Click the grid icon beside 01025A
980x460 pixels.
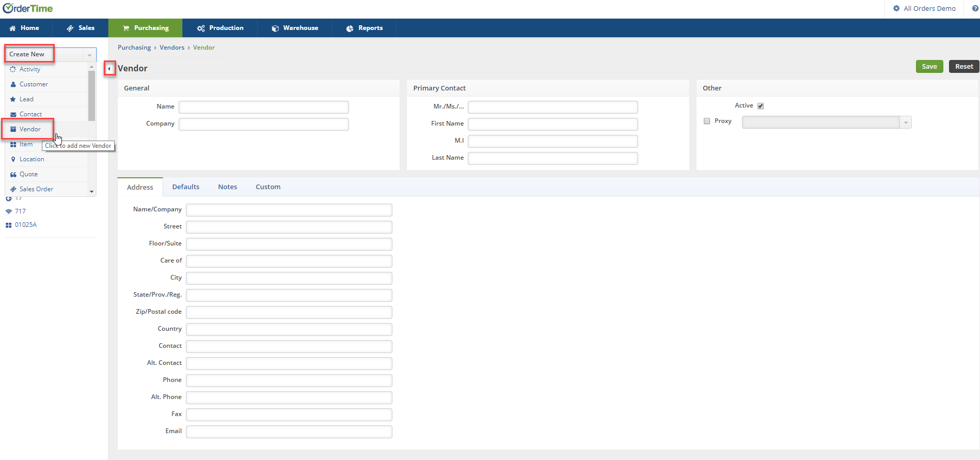pyautogui.click(x=8, y=225)
